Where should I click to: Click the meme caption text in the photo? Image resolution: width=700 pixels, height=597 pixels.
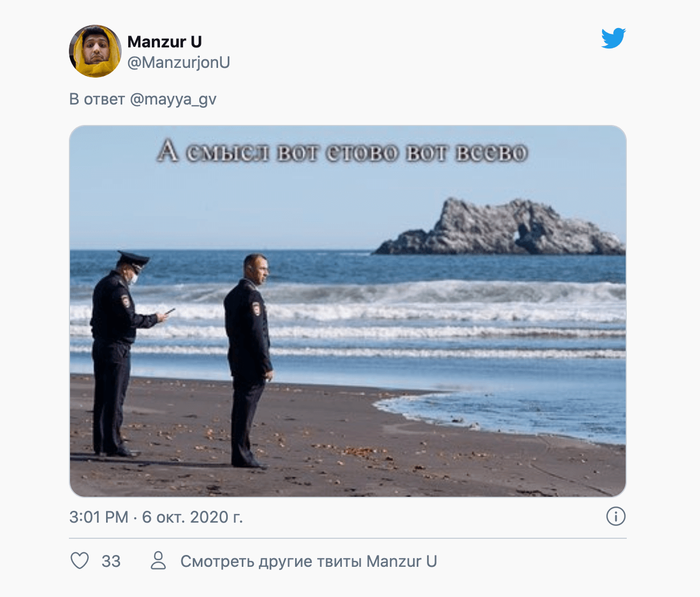point(342,151)
